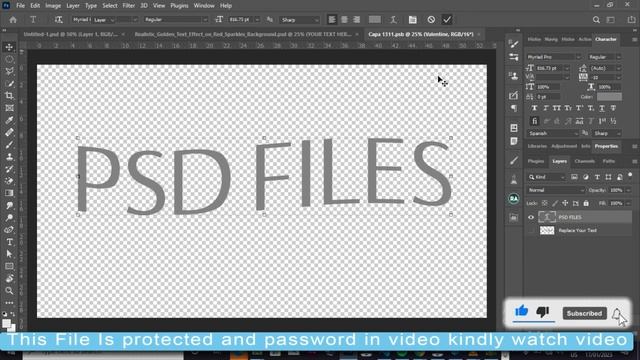
Task: Select the Rectangle shape tool
Action: click(x=9, y=266)
